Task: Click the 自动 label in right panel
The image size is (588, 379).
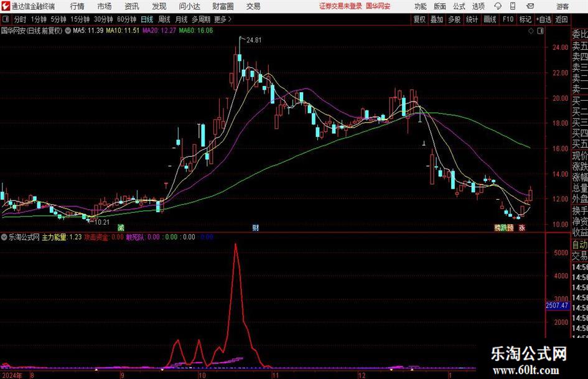Action: click(x=580, y=245)
